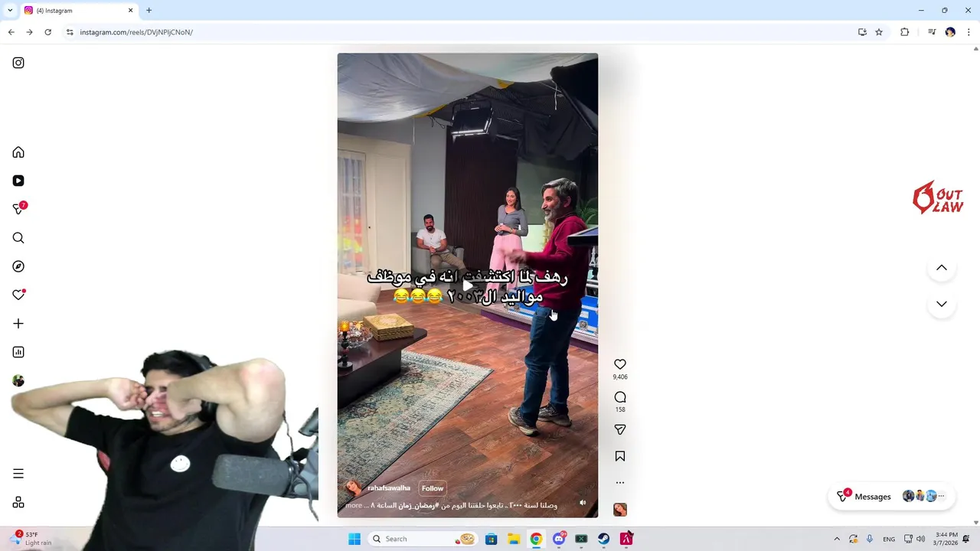The image size is (980, 551).
Task: Click the 9,406 likes count
Action: 620,377
